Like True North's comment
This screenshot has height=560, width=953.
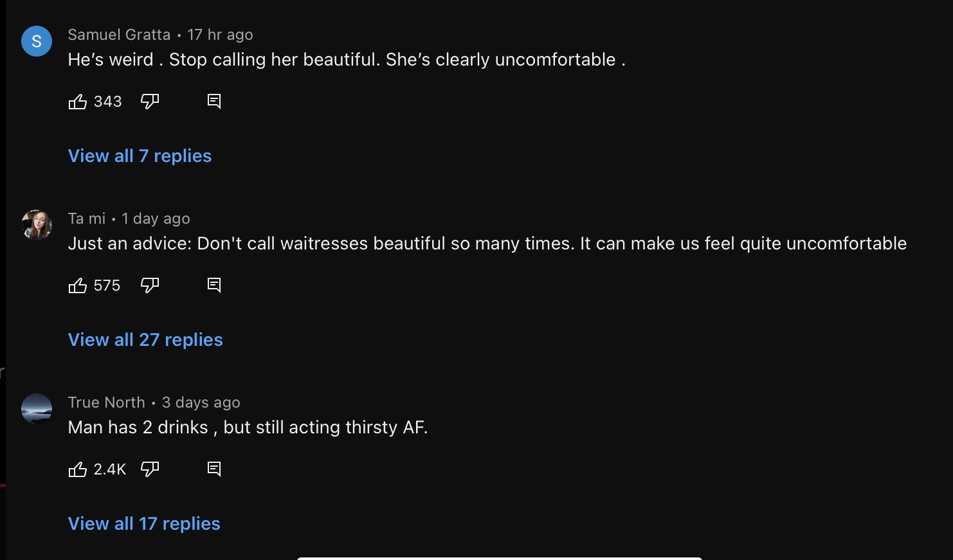(x=78, y=469)
